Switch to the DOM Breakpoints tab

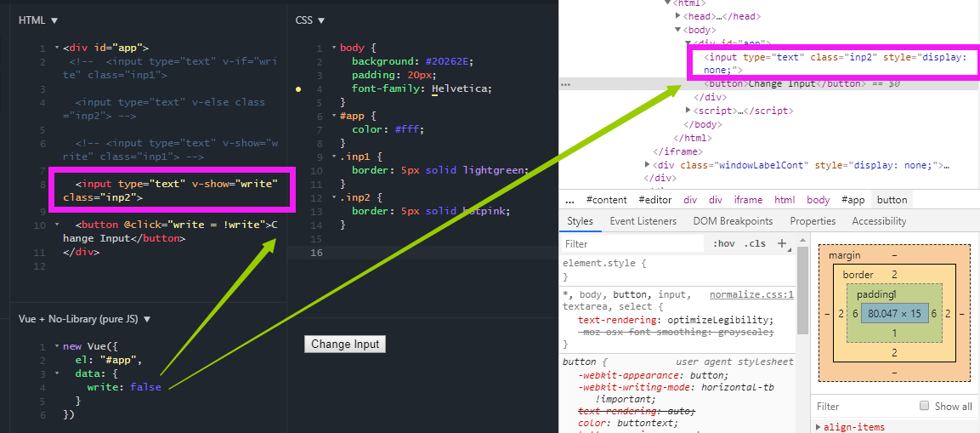point(733,221)
